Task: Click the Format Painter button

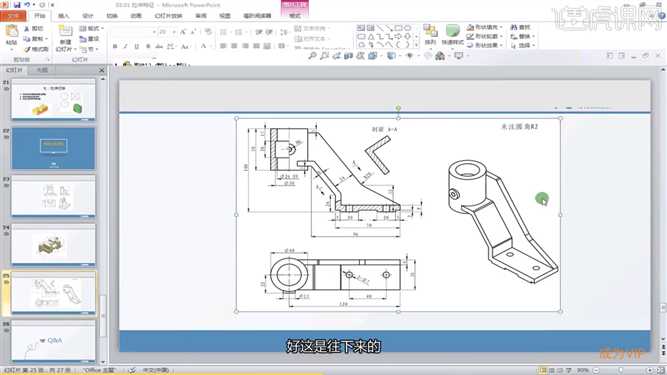Action: (x=37, y=49)
